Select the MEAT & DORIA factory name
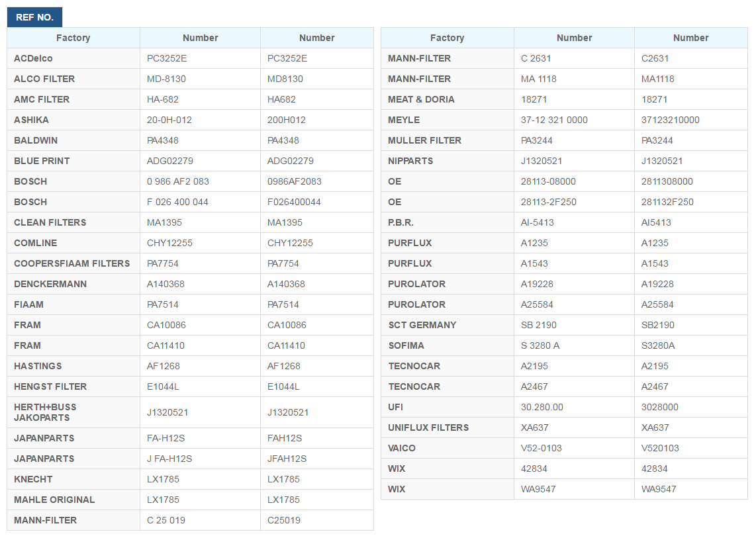 pyautogui.click(x=421, y=99)
